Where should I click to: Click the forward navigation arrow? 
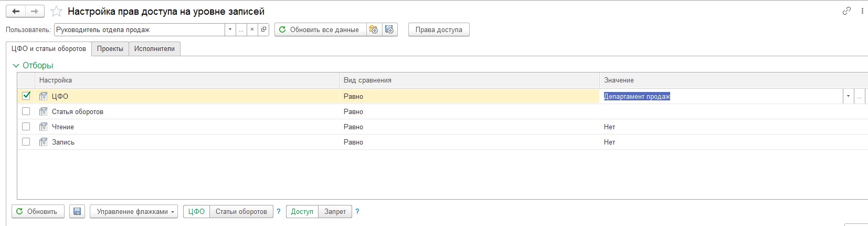pyautogui.click(x=35, y=11)
